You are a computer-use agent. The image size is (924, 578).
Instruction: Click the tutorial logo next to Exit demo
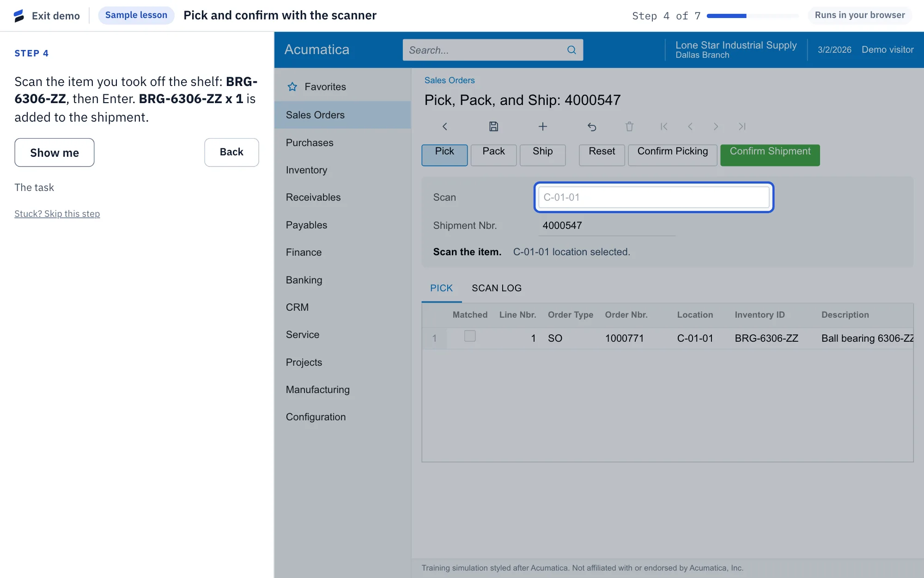tap(19, 16)
